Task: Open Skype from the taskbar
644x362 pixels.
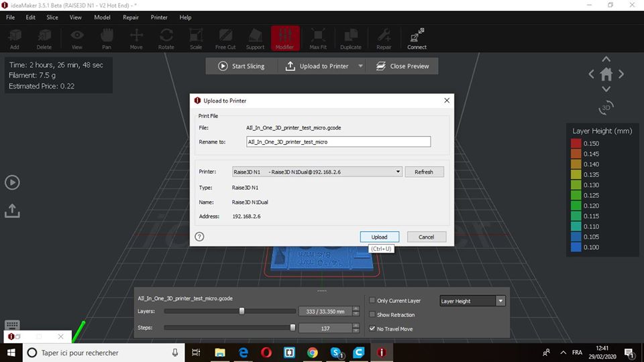Action: [x=336, y=353]
